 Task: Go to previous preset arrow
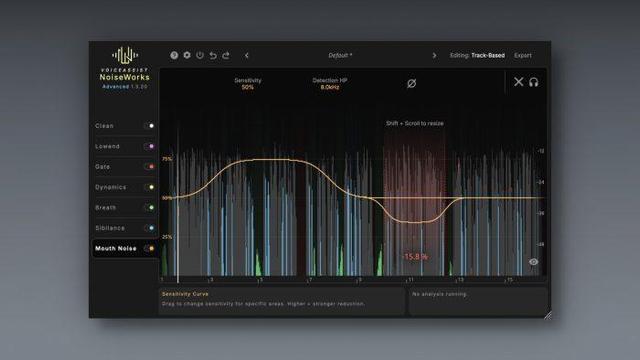pyautogui.click(x=247, y=55)
